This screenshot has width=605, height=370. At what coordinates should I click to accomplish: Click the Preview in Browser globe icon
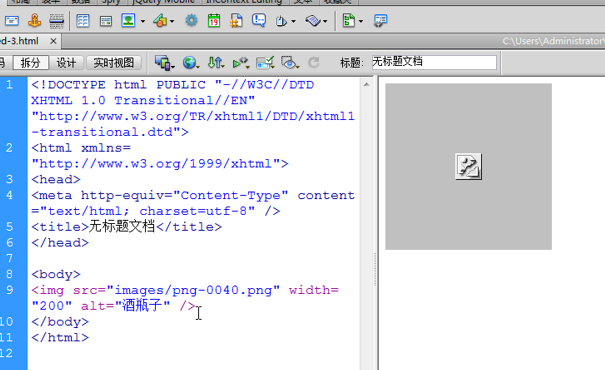click(191, 63)
